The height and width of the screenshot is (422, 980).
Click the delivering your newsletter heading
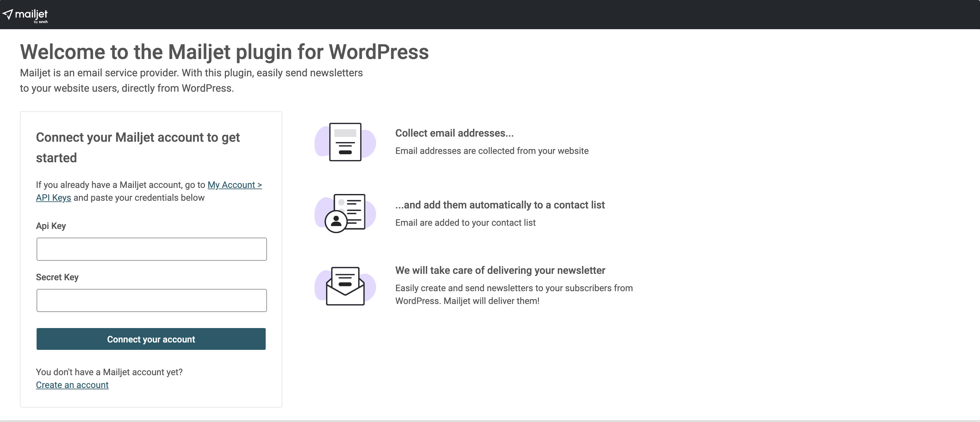click(500, 270)
